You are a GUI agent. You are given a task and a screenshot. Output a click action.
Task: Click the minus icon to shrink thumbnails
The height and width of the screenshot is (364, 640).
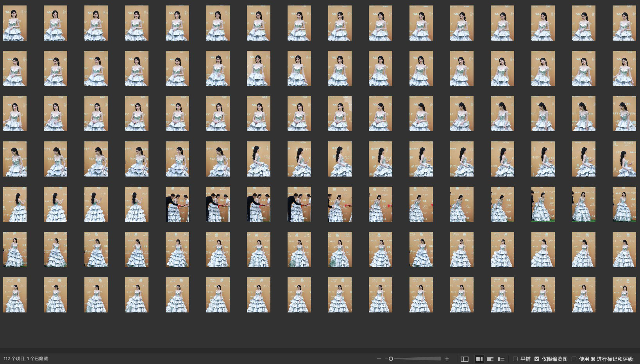coord(378,359)
